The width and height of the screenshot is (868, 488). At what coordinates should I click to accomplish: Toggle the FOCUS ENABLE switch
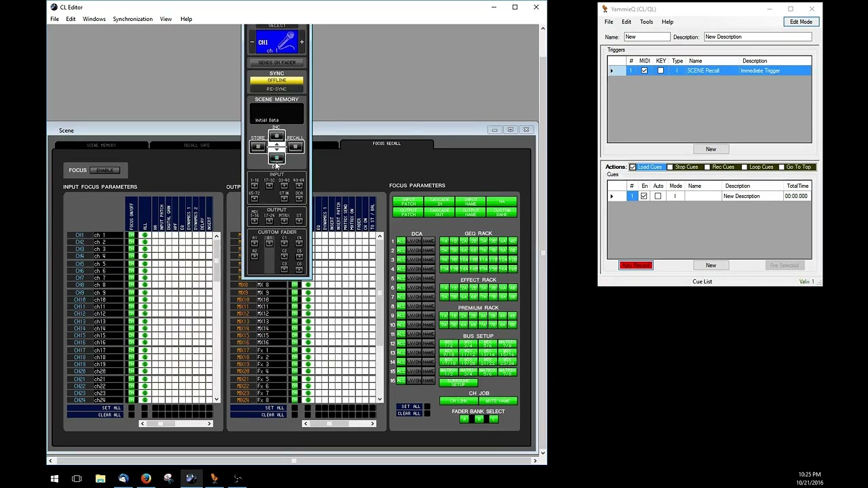click(105, 170)
